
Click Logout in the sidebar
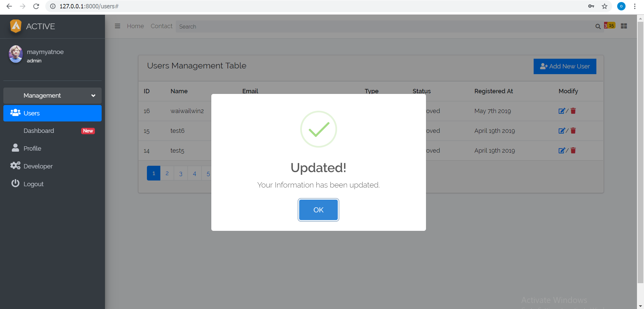tap(52, 184)
